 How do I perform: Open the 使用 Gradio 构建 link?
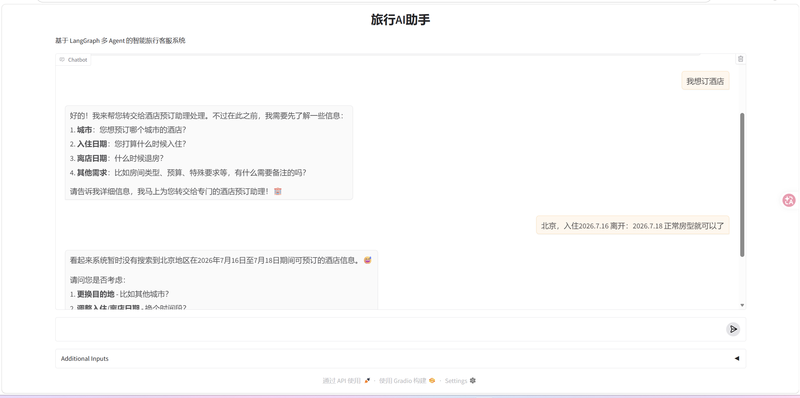coord(403,381)
